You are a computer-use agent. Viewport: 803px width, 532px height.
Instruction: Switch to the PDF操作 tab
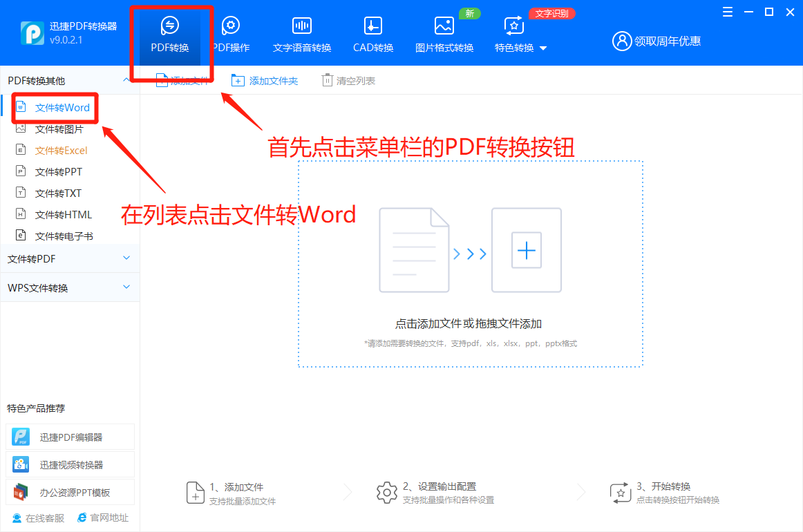point(231,35)
